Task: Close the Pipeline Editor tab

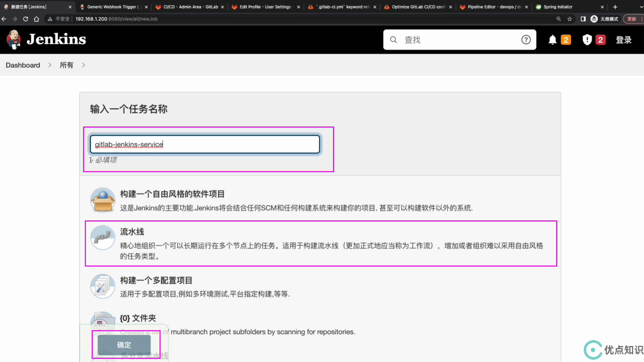Action: (526, 7)
